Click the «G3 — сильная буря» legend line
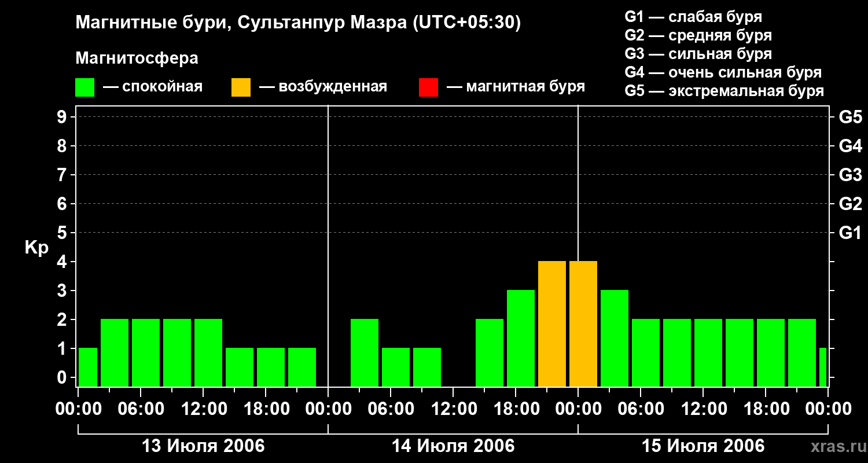 pyautogui.click(x=698, y=54)
